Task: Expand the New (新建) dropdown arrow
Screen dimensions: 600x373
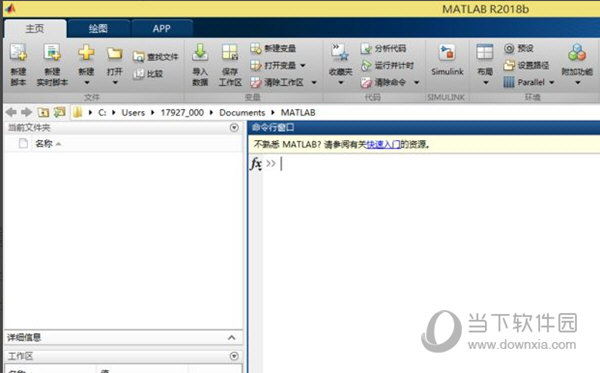Action: point(87,82)
